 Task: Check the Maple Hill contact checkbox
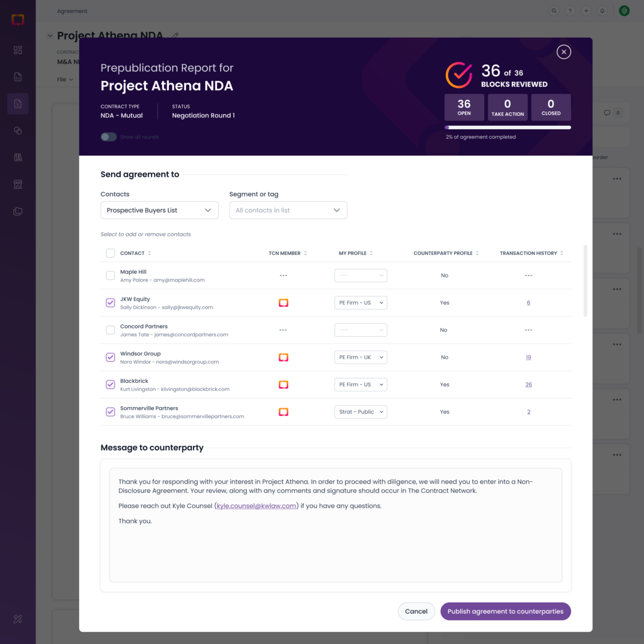(x=110, y=275)
